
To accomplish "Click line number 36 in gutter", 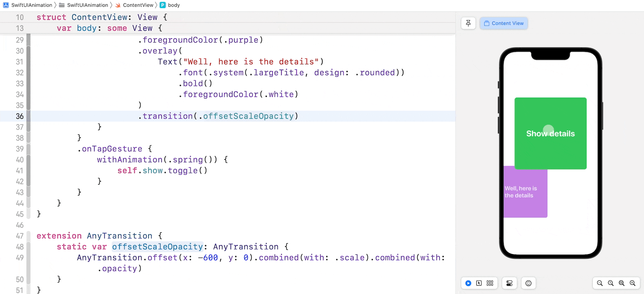I will click(20, 116).
